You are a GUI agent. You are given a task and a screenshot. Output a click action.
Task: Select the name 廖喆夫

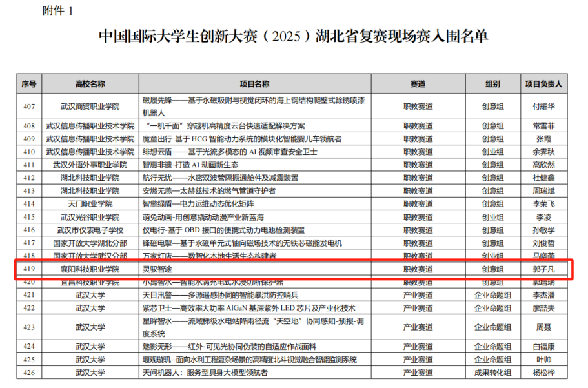(x=543, y=308)
